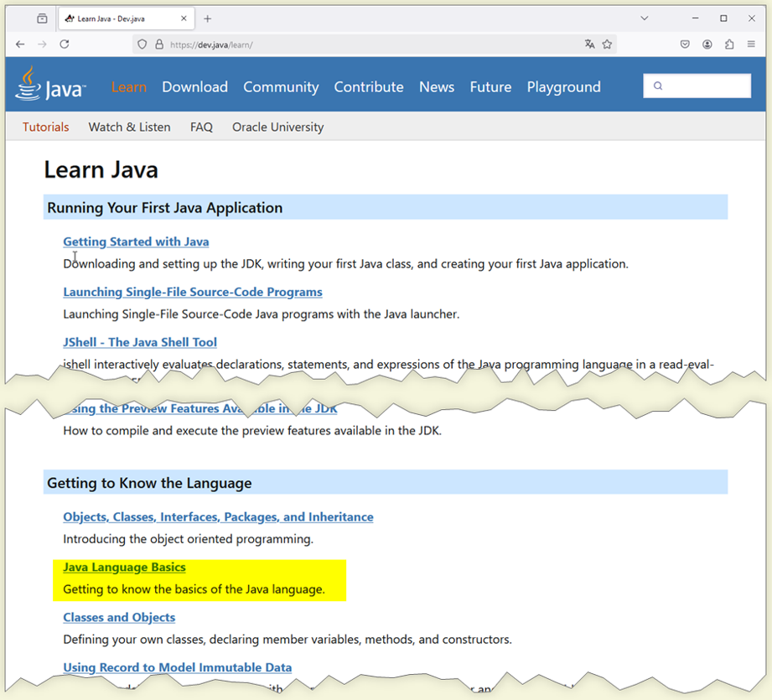Click the translate page icon
The height and width of the screenshot is (700, 772).
589,44
